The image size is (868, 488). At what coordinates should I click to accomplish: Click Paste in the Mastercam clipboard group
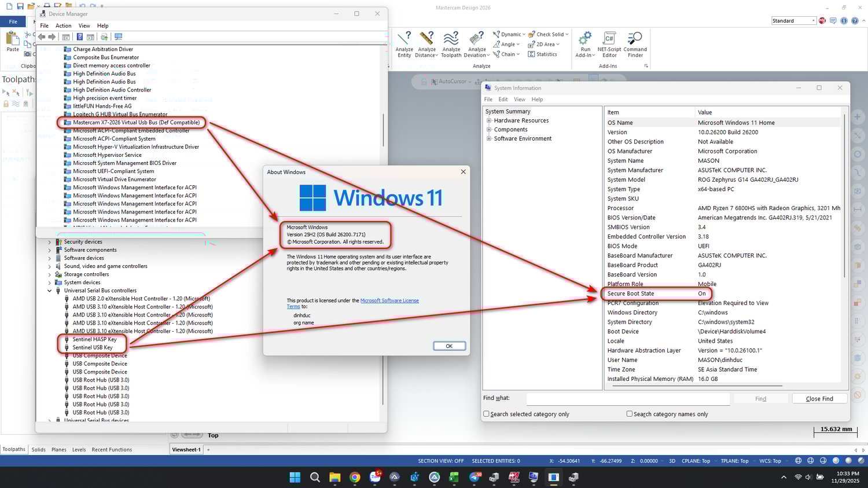click(x=12, y=42)
